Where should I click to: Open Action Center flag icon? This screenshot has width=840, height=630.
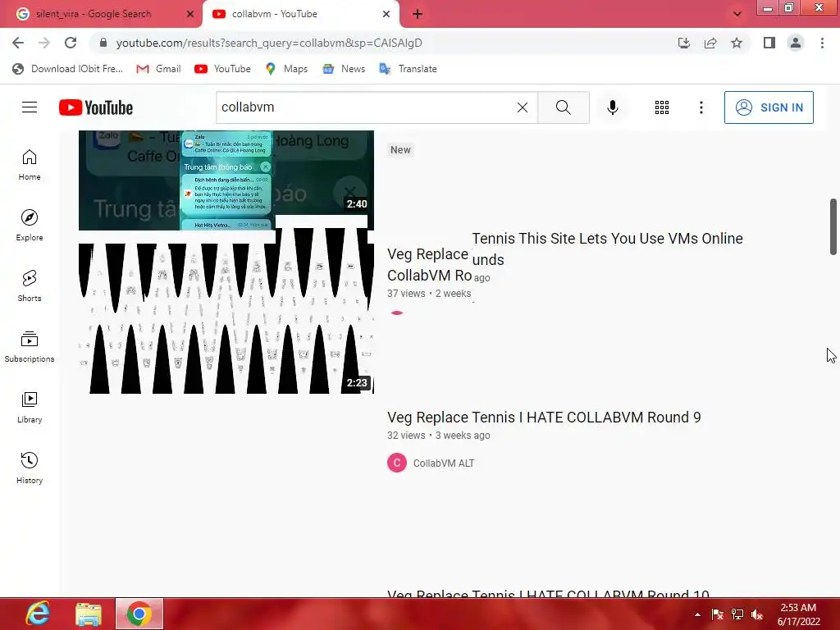click(717, 614)
